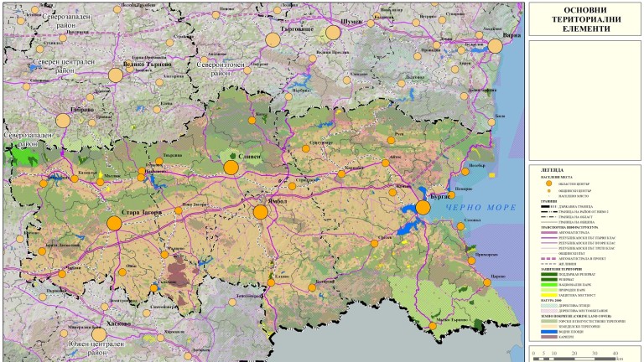The height and width of the screenshot is (362, 644).
Task: Click the Североизточен район region label
Action: (226, 69)
